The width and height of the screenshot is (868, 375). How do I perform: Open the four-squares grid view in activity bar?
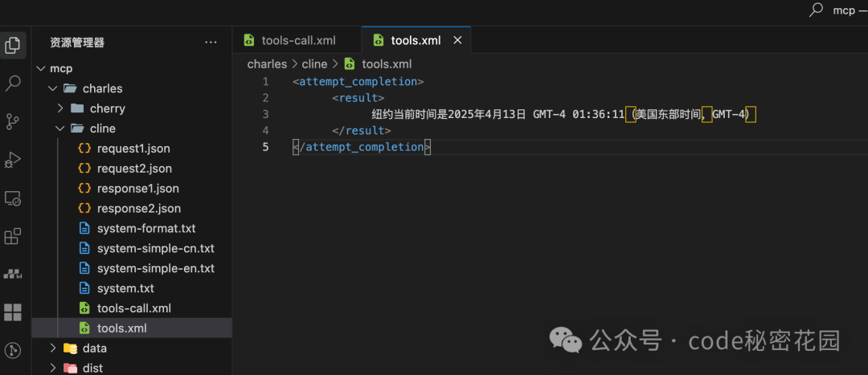click(13, 312)
